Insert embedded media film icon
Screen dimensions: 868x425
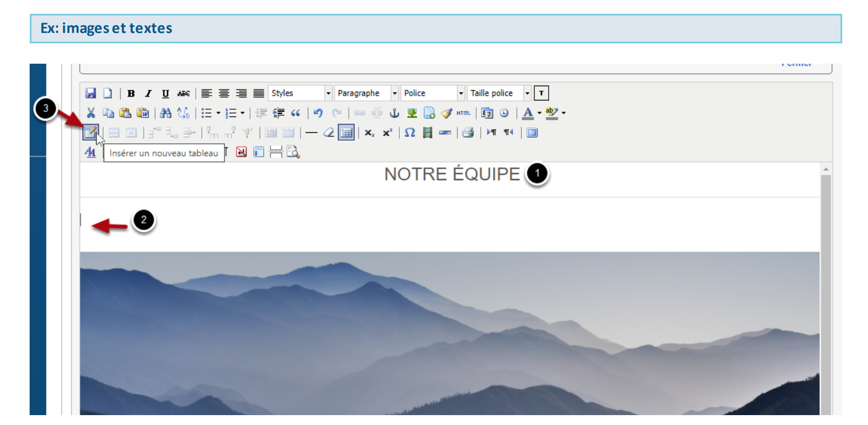coord(427,133)
